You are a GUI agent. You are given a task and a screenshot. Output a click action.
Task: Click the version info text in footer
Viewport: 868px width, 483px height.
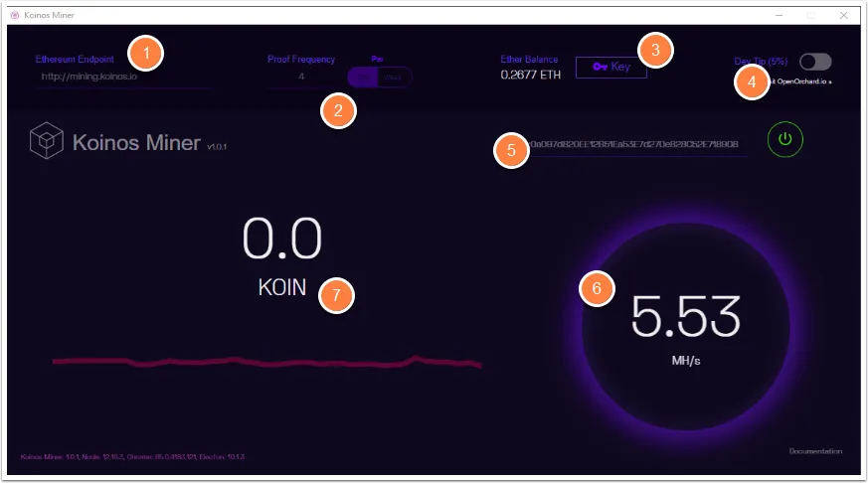(132, 457)
